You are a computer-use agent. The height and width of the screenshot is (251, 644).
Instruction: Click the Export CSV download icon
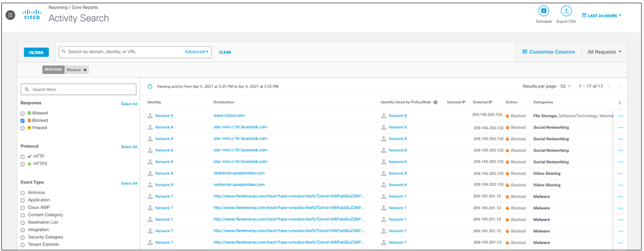[x=566, y=11]
